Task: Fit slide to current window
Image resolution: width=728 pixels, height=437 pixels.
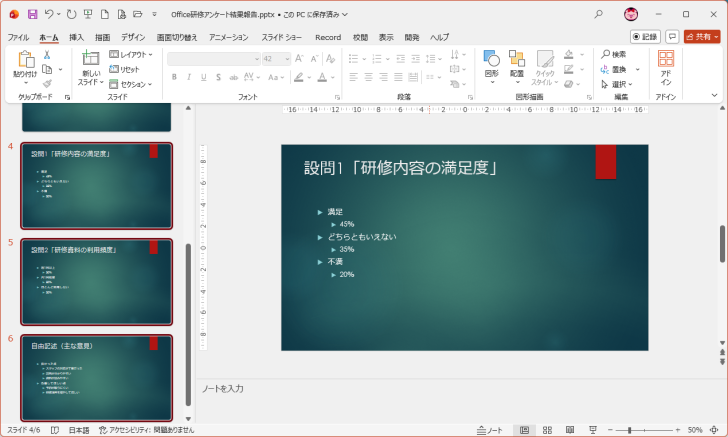Action: tap(714, 430)
